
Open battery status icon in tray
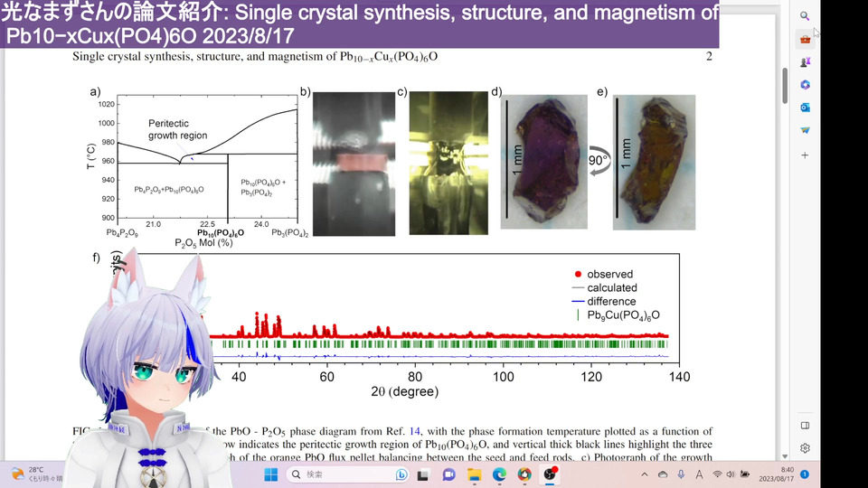(x=745, y=474)
